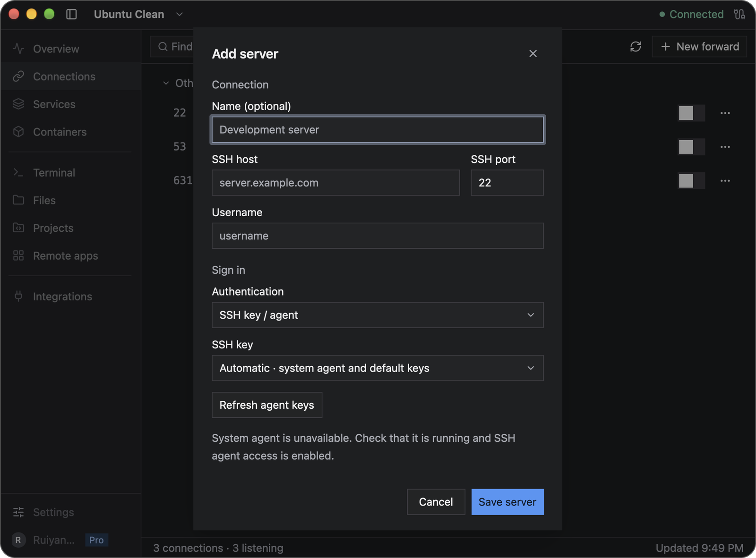Open Containers in the sidebar

[x=71, y=132]
